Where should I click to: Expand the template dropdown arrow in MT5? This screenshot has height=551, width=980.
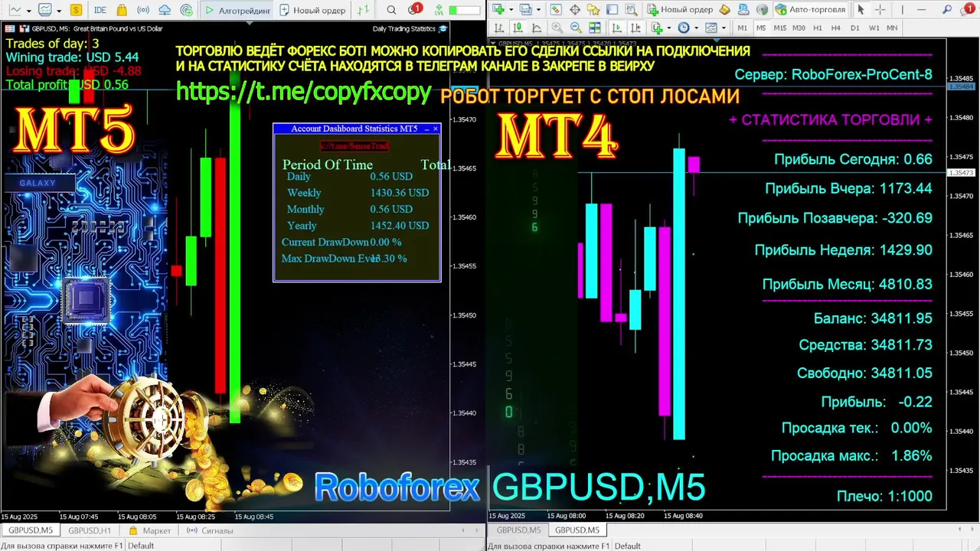pyautogui.click(x=59, y=11)
